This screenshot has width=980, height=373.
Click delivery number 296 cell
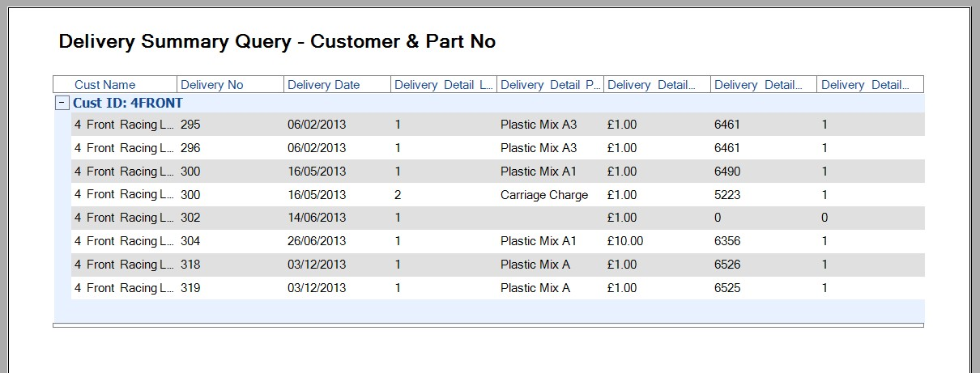[x=190, y=148]
